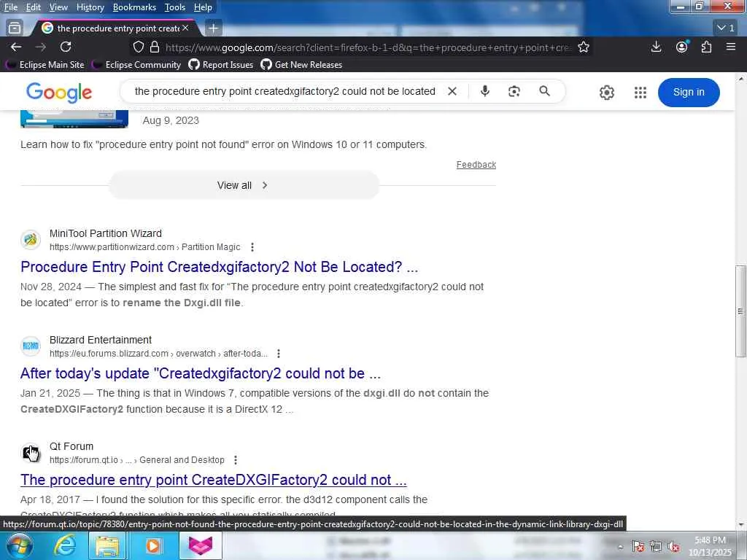This screenshot has height=560, width=747.
Task: Open network tray icon
Action: 656,547
